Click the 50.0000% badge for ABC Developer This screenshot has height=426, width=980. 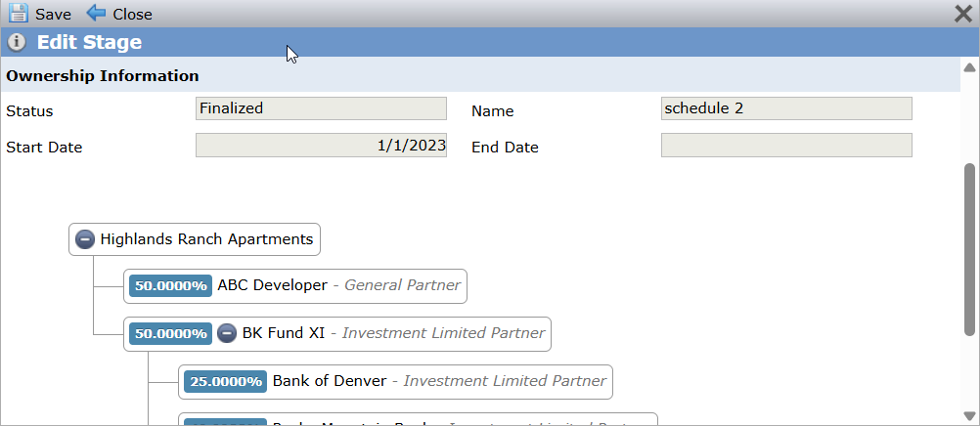pyautogui.click(x=170, y=286)
